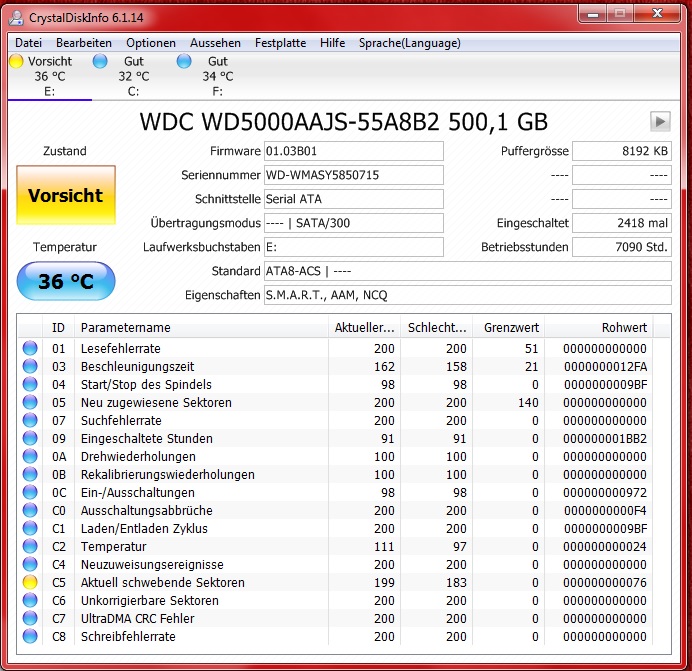The image size is (692, 671).
Task: Click the Seriennummer field WD-WMASY5850715
Action: pos(354,175)
